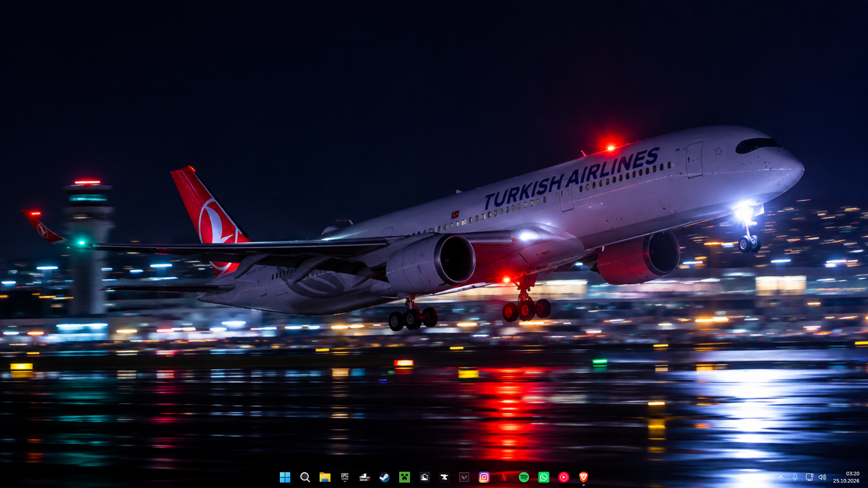Viewport: 868px width, 488px height.
Task: Launch the Minecraft creeper icon
Action: [x=405, y=477]
